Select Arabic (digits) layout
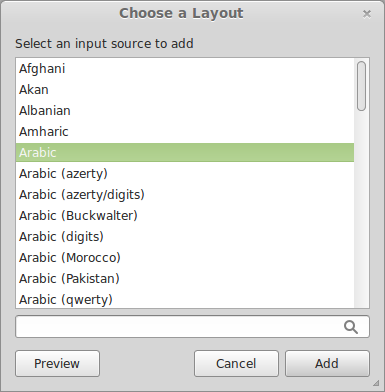 (x=185, y=237)
